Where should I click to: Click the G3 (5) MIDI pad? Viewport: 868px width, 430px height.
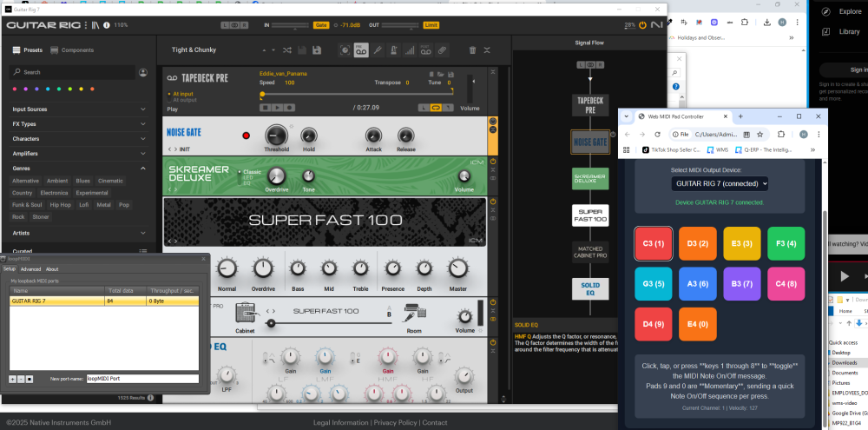coord(654,284)
